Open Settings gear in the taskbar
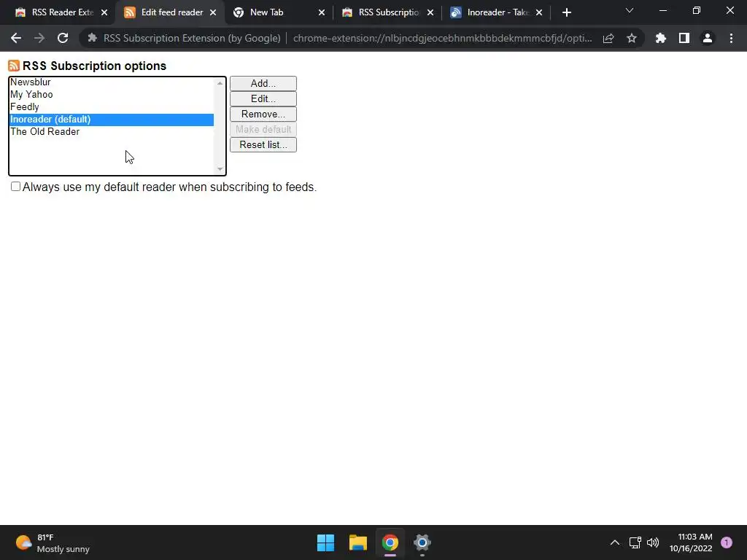This screenshot has height=560, width=747. click(422, 542)
